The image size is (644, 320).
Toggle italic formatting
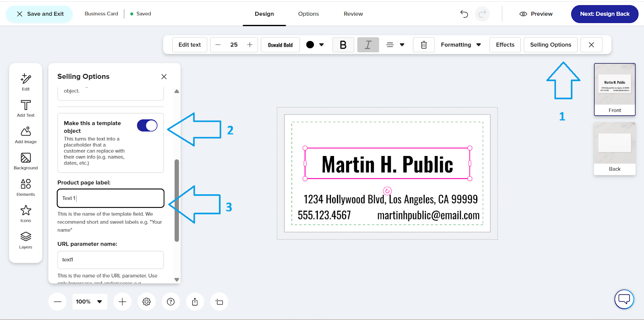click(x=368, y=45)
